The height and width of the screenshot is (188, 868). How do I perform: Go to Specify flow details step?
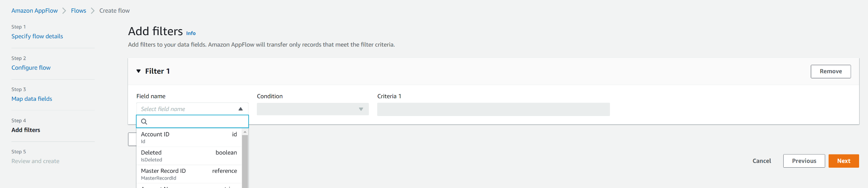point(37,36)
